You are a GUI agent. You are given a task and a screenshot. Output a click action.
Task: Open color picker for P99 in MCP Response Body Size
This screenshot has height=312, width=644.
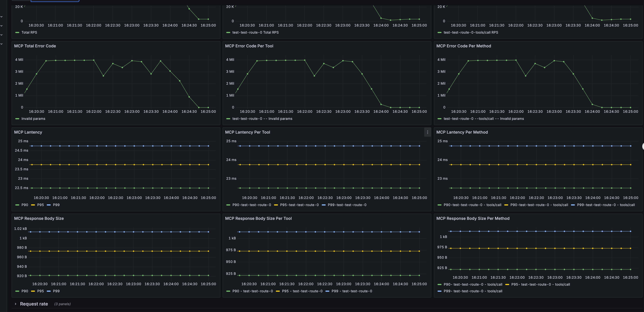(49, 291)
